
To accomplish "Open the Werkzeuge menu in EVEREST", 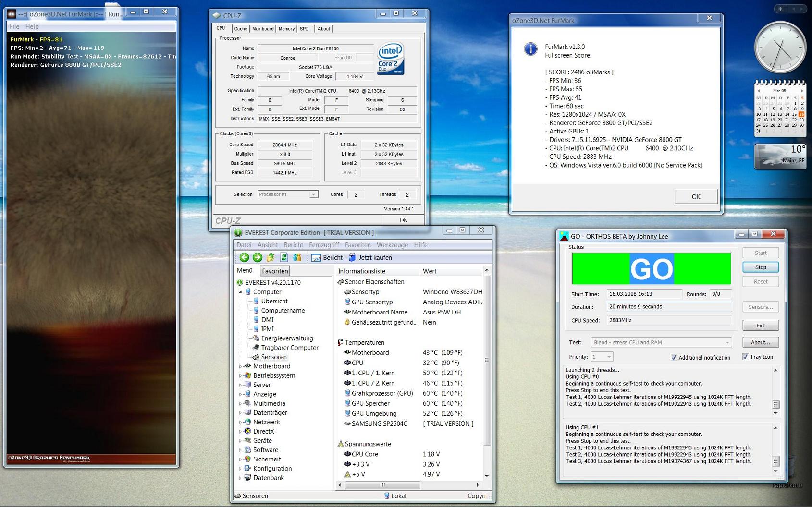I will [392, 245].
